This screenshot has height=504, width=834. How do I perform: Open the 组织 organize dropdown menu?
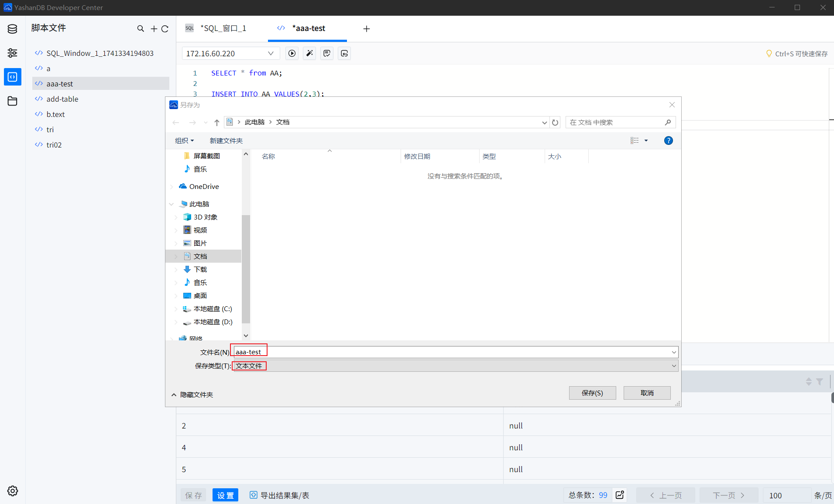[184, 141]
